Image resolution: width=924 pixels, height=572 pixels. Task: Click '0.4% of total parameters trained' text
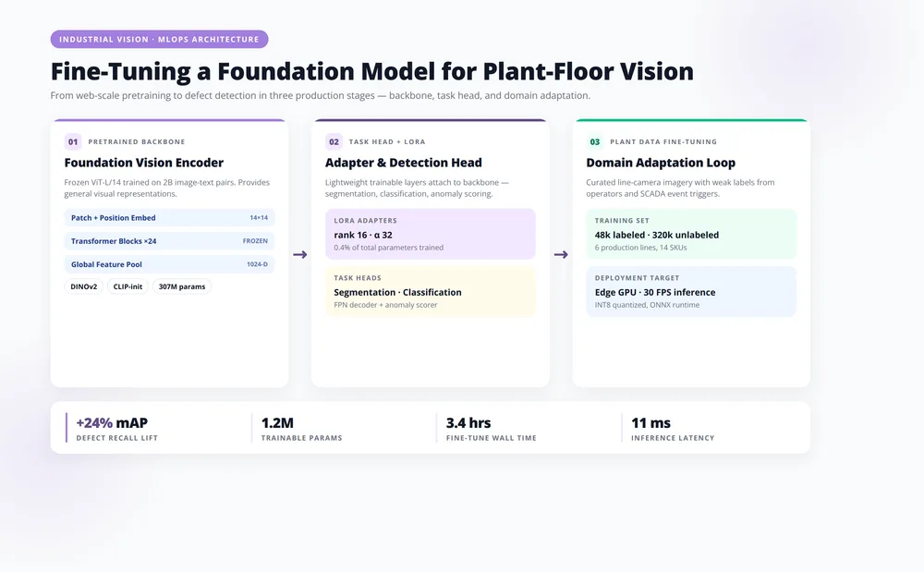(388, 248)
